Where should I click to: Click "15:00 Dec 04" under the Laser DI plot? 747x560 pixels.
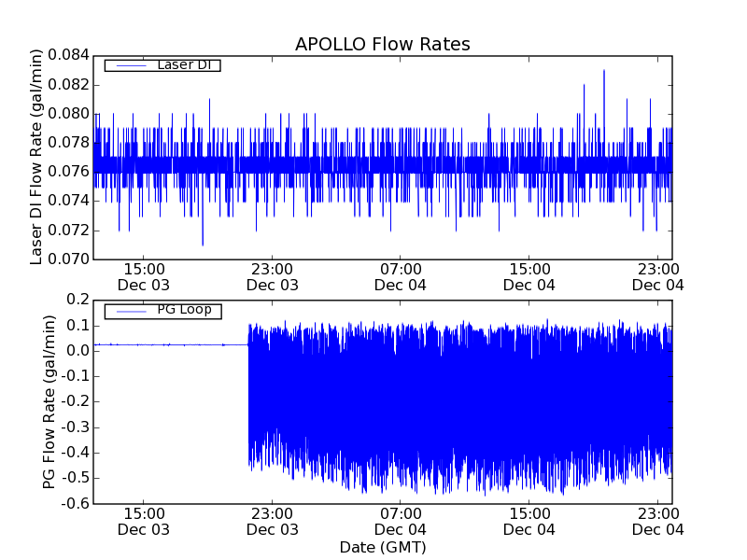529,277
